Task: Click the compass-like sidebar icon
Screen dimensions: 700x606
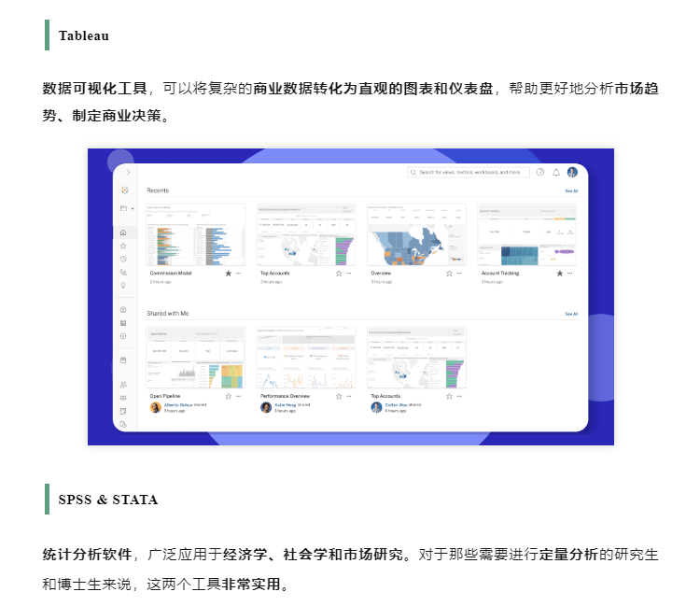Action: 123,336
